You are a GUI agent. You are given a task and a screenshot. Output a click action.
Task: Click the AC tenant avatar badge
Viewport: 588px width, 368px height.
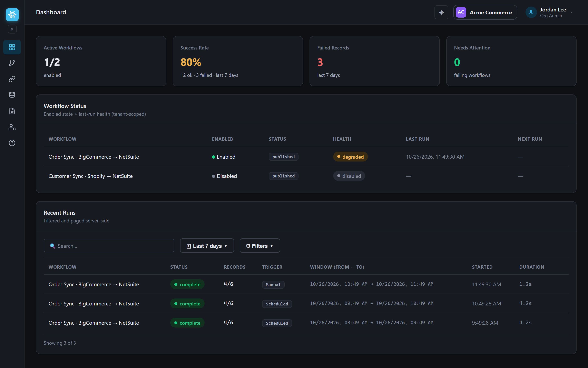tap(461, 12)
